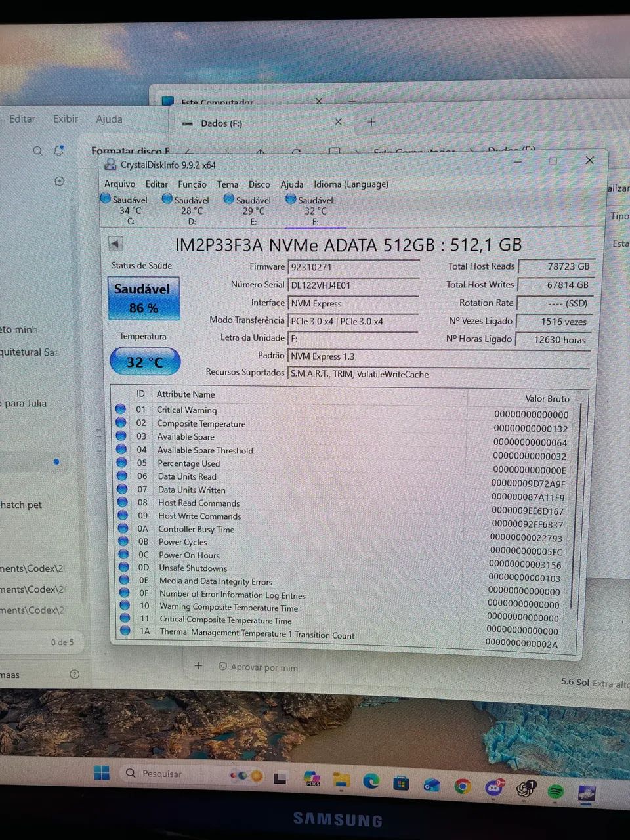
Task: Click the Saudável 86 % health button
Action: (144, 298)
